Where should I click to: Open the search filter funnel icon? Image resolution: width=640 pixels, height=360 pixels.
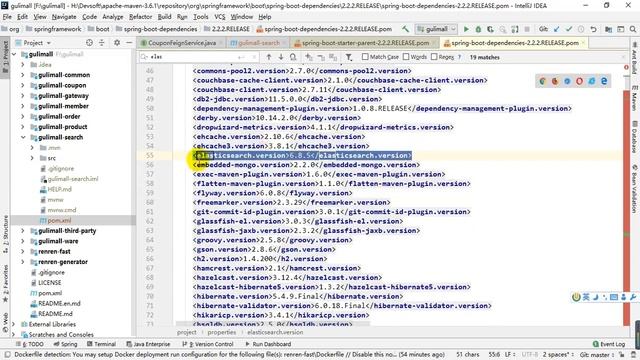click(x=349, y=57)
